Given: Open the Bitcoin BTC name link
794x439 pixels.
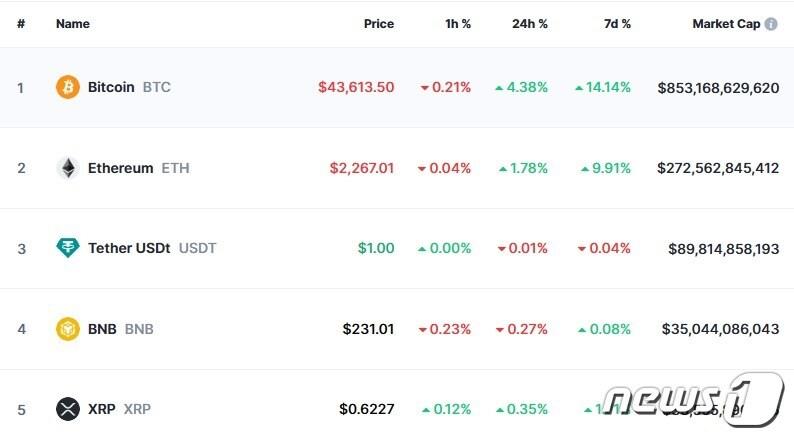Looking at the screenshot, I should coord(111,87).
